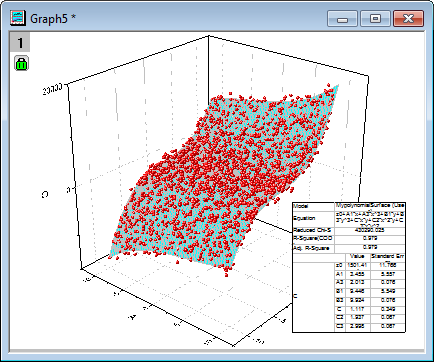Click the 20000 Z axis tick label

(x=52, y=89)
